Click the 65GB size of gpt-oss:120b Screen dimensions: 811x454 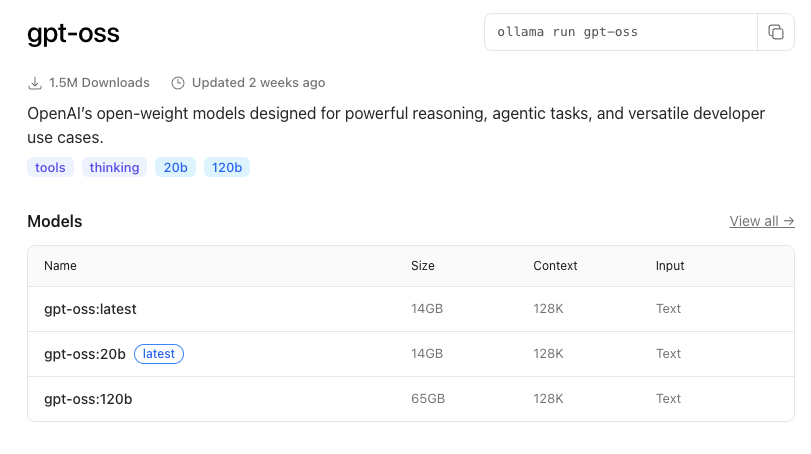428,399
